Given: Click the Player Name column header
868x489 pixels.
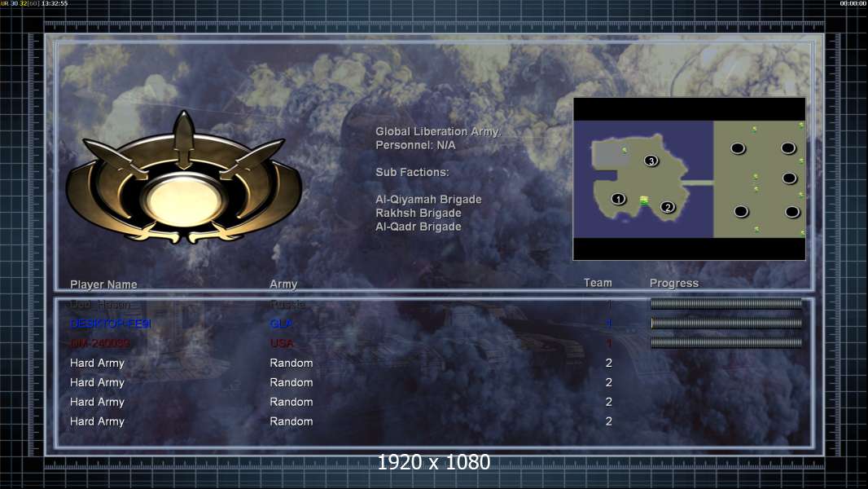Looking at the screenshot, I should tap(103, 284).
